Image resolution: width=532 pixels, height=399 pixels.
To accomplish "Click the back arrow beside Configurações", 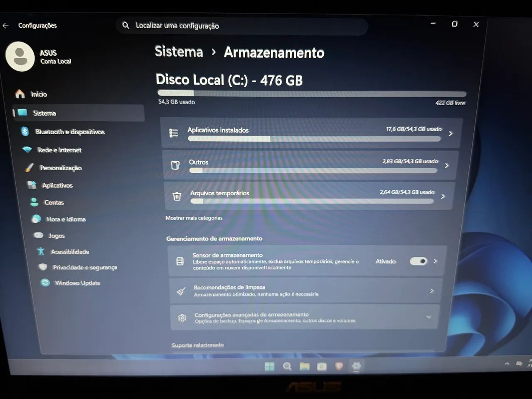I will tap(5, 26).
